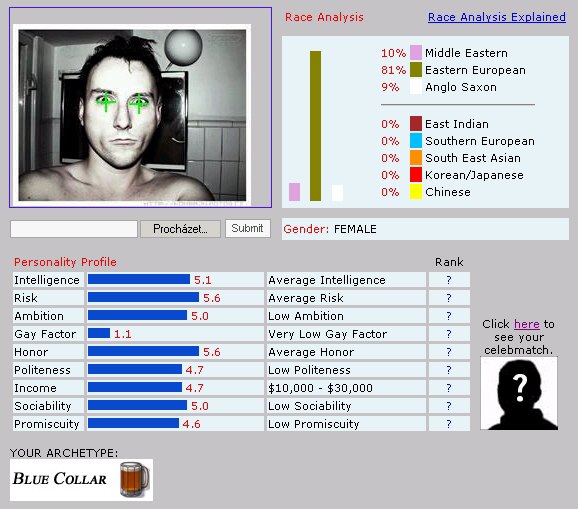
Task: Click the file path input field
Action: click(74, 229)
